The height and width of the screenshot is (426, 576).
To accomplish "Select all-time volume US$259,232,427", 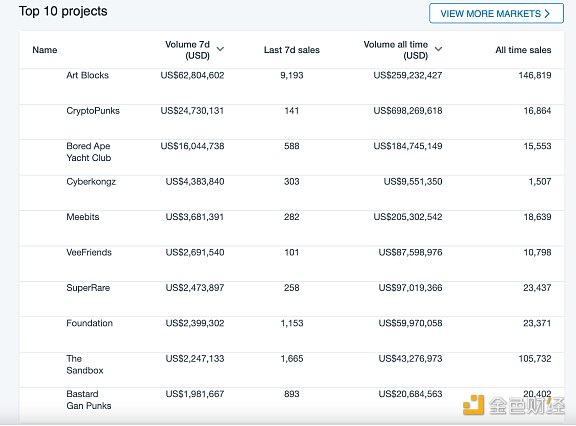I will (x=408, y=75).
